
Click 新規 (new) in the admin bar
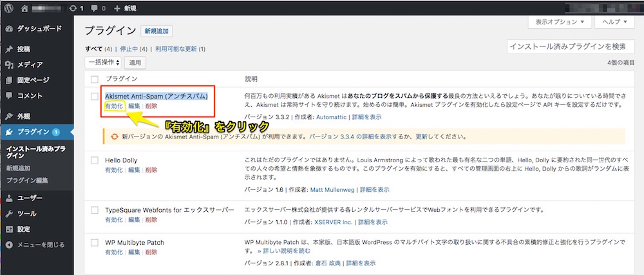point(125,8)
